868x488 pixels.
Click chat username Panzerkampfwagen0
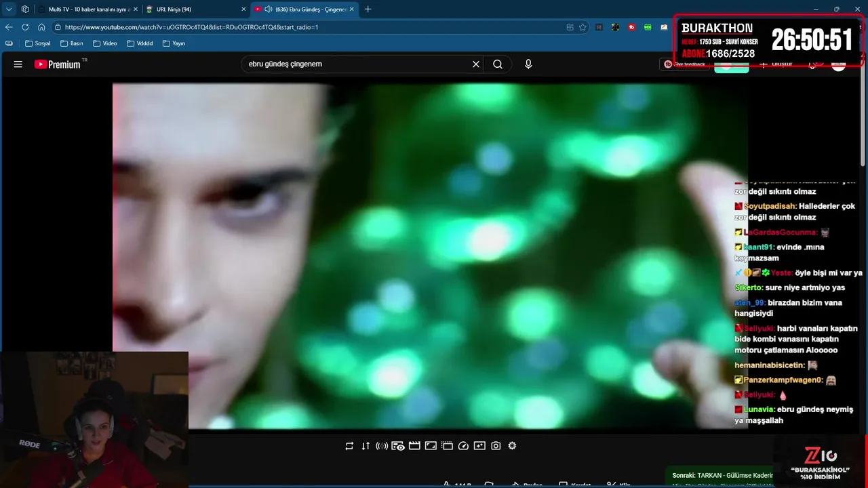[x=783, y=380]
